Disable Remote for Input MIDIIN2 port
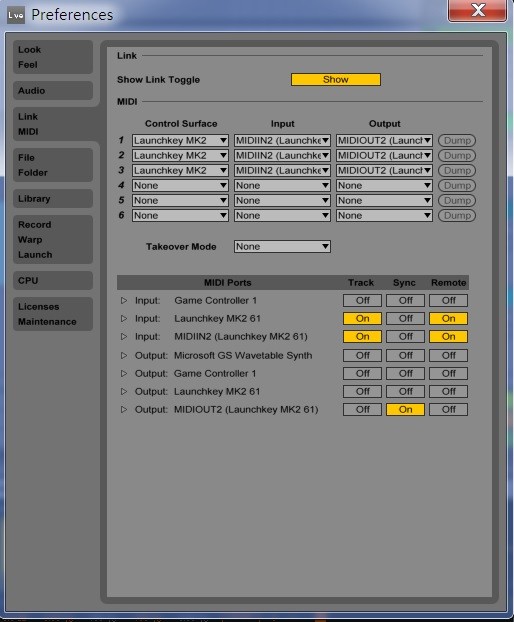The image size is (514, 622). [449, 336]
